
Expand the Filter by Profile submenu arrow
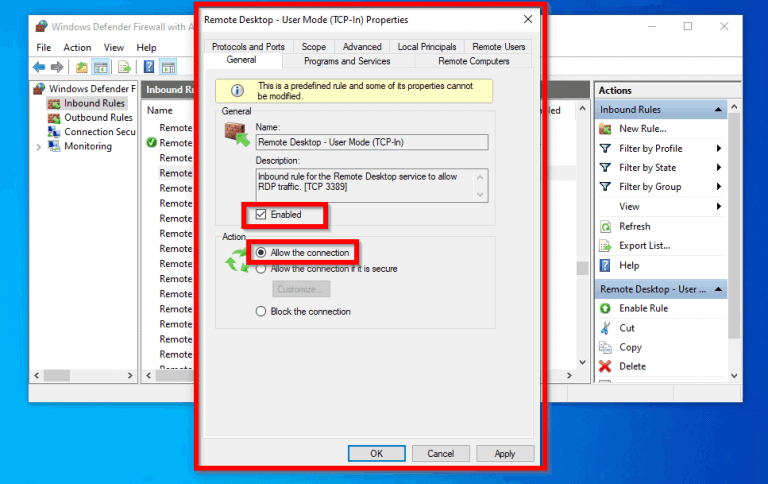[718, 148]
